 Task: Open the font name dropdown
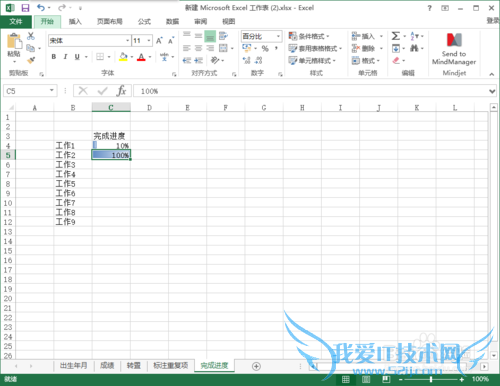point(128,41)
